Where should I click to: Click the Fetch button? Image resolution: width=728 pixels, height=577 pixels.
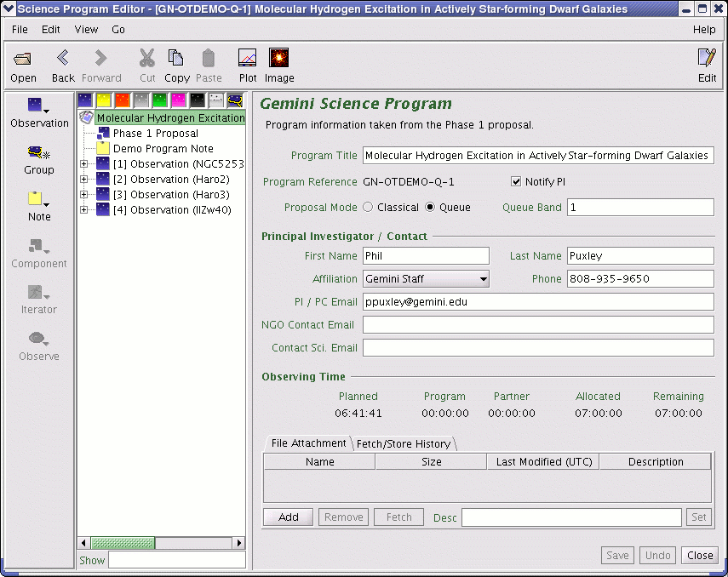(x=398, y=517)
